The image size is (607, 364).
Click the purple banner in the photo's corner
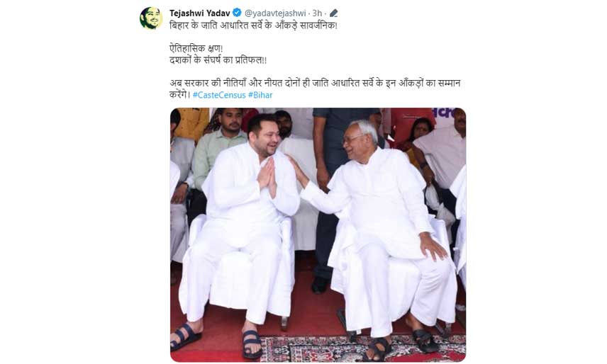[x=444, y=113]
